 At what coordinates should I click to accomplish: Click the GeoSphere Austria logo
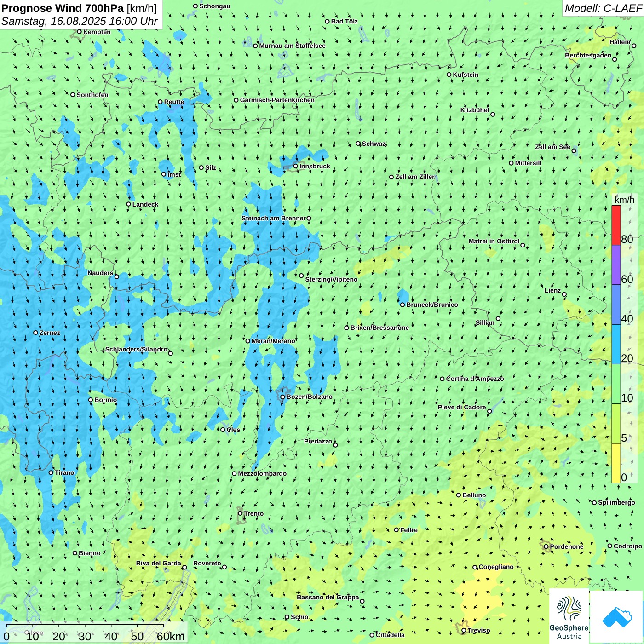tap(569, 616)
